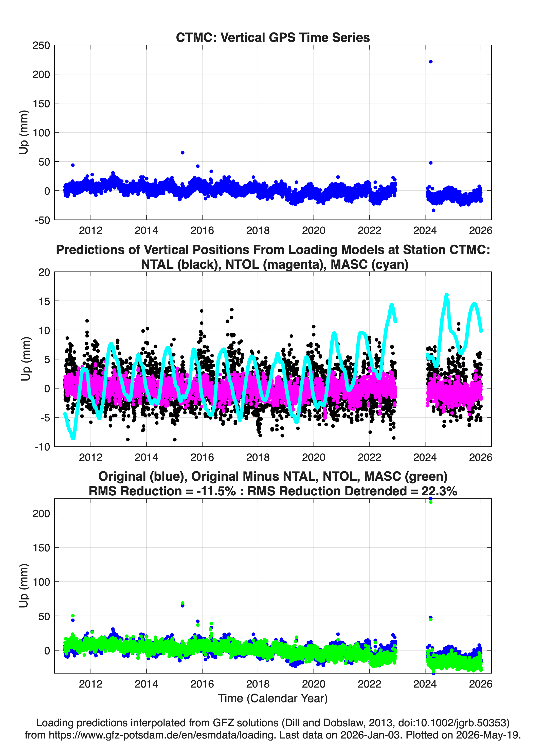Viewport: 546px width, 756px height.
Task: Click the CTMC Vertical GPS Time Series title
Action: click(273, 37)
